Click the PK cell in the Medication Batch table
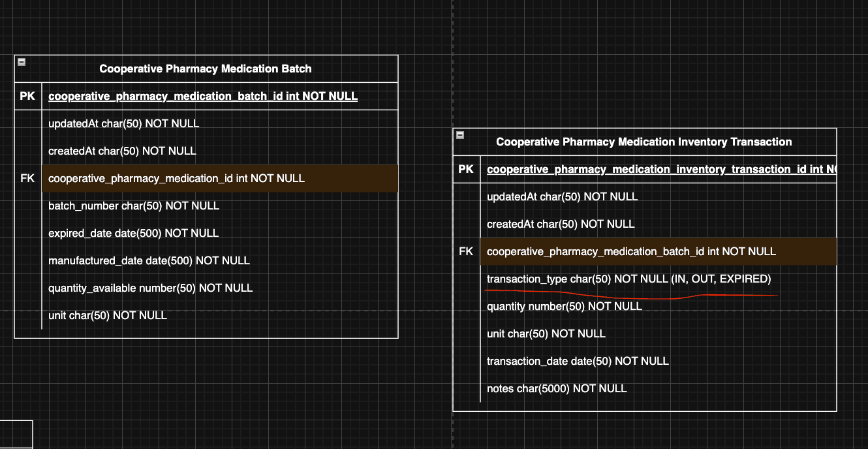 pyautogui.click(x=27, y=97)
